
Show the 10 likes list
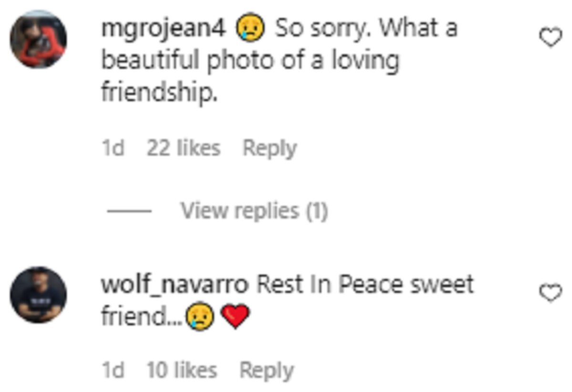pyautogui.click(x=182, y=371)
